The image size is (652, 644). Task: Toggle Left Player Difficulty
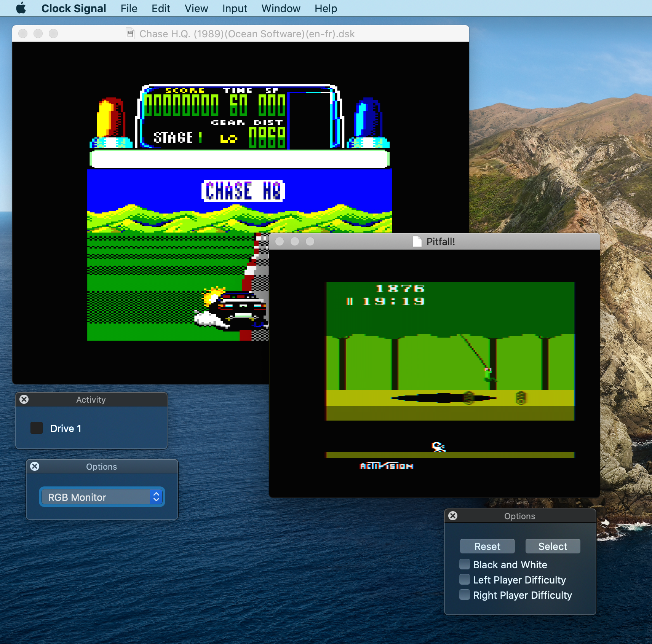coord(465,580)
